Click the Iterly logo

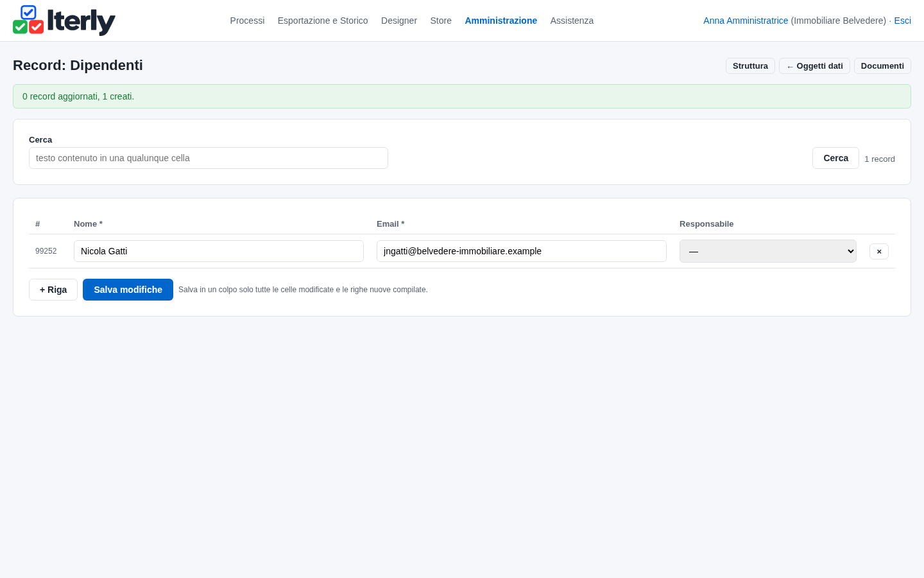(64, 21)
